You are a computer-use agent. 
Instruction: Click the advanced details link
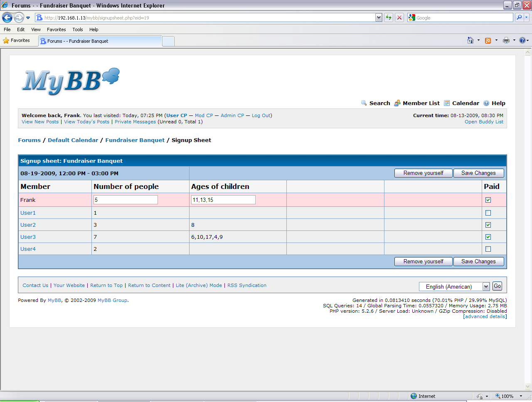pos(485,316)
